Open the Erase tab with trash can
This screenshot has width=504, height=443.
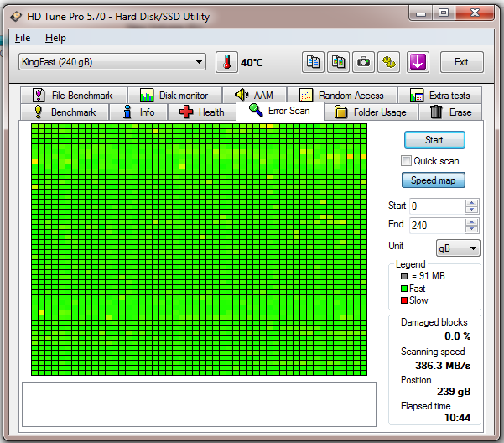coord(450,112)
